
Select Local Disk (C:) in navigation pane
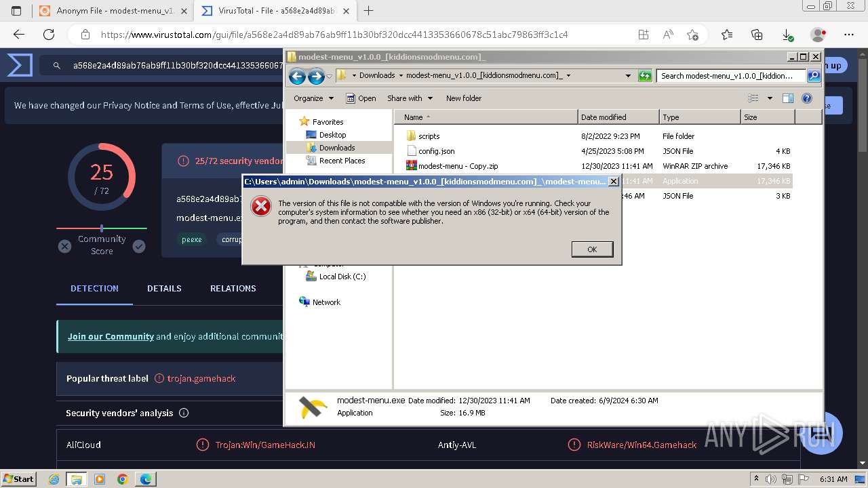point(342,277)
